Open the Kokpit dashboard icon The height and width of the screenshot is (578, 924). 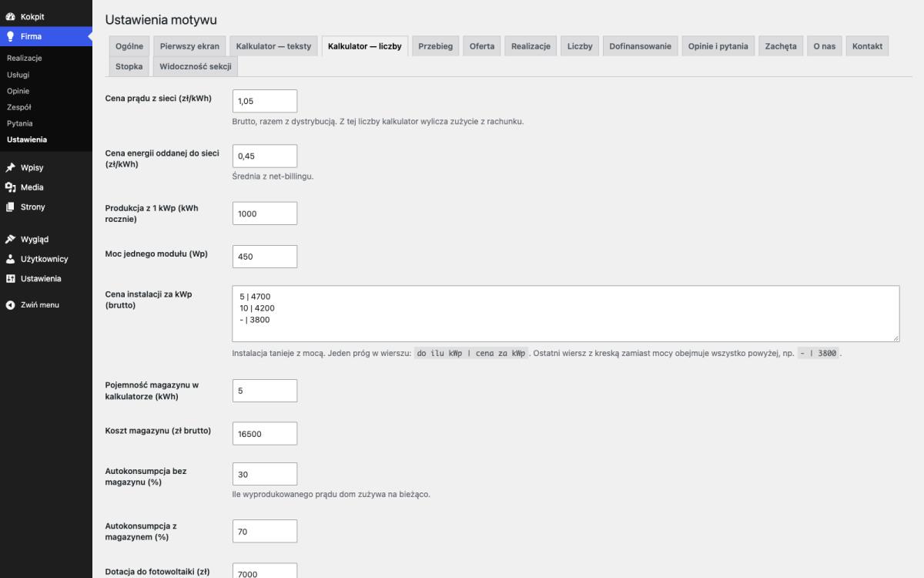10,16
